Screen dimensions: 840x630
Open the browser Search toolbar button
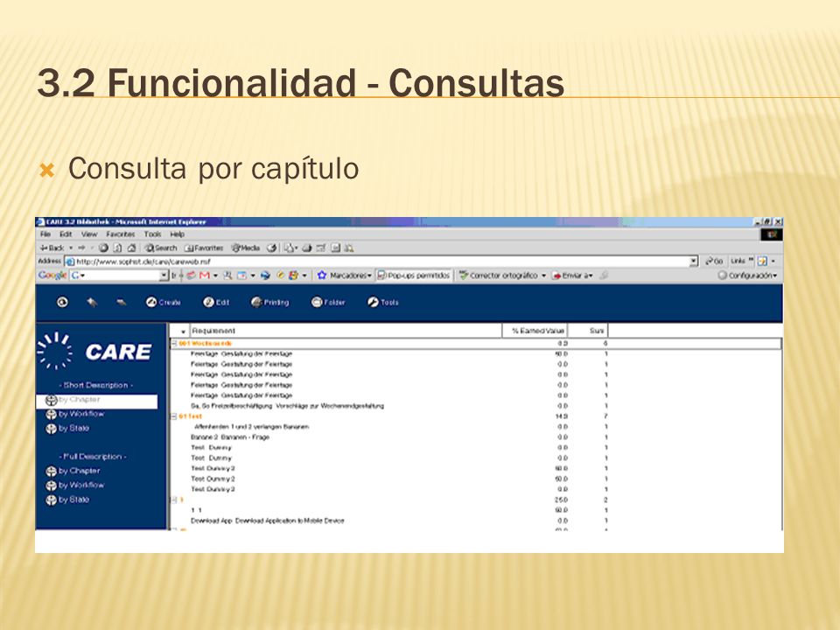pos(161,248)
